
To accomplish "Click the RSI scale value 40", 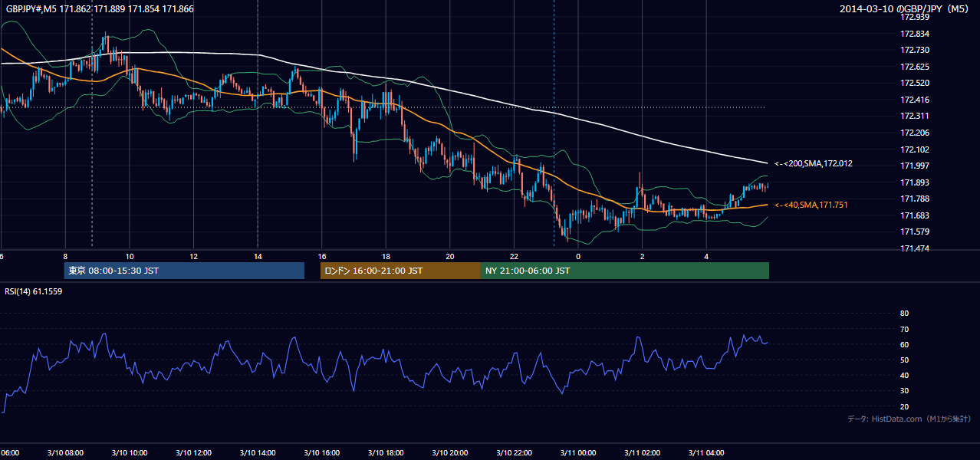I will point(904,375).
